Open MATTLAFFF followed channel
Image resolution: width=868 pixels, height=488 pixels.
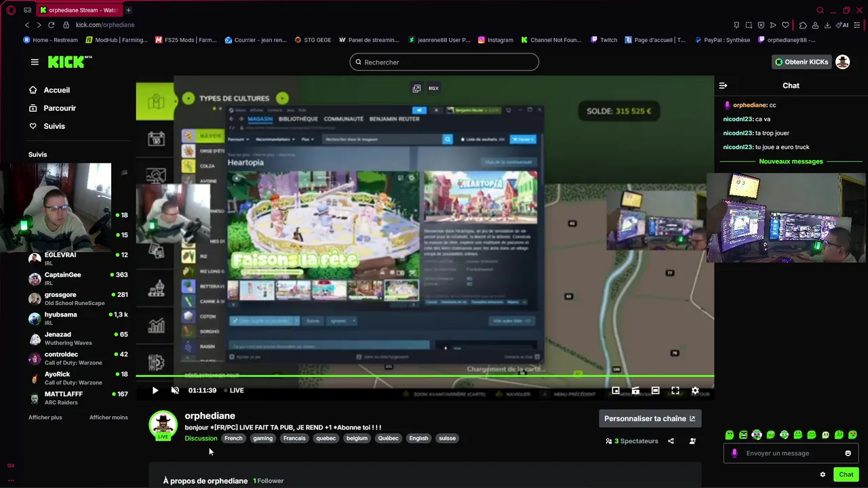[x=78, y=398]
